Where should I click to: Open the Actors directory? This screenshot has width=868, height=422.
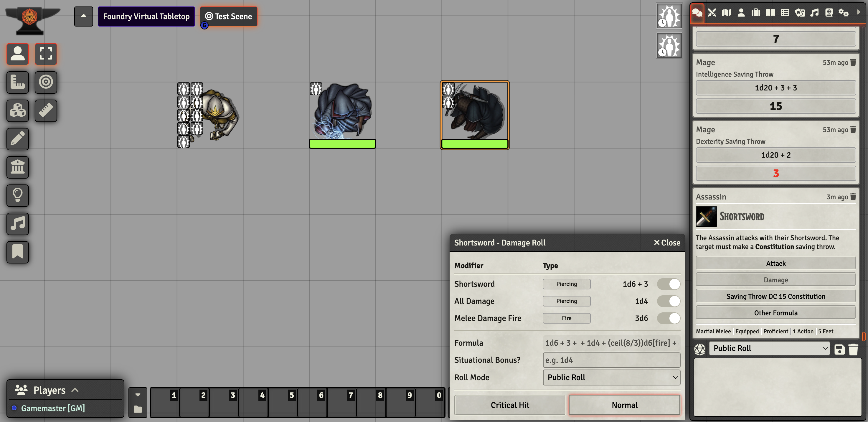click(x=741, y=13)
